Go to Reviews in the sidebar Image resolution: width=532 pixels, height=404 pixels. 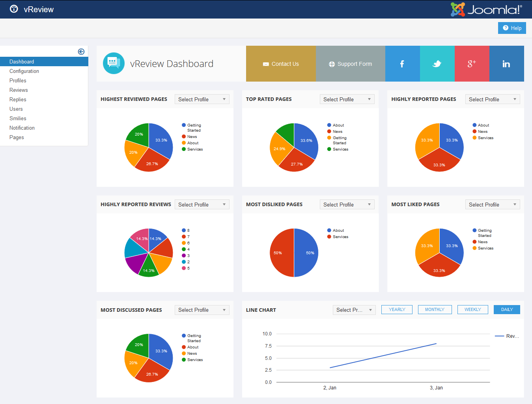click(19, 90)
